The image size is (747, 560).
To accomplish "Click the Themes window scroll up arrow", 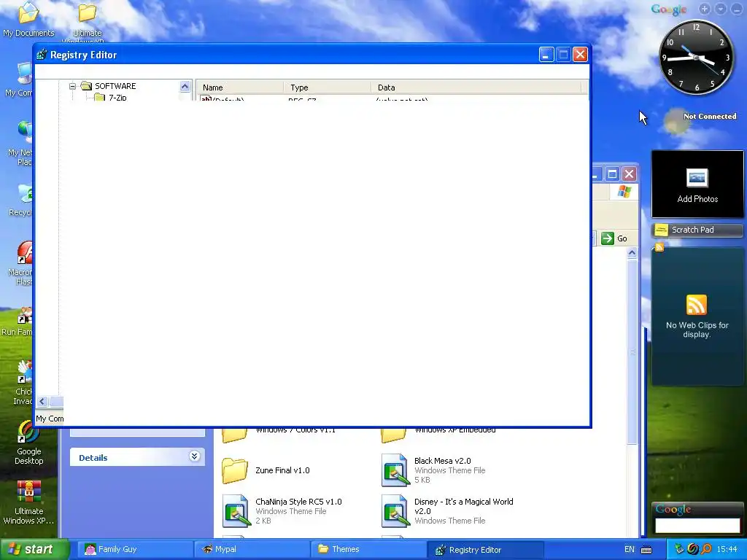I will click(632, 253).
